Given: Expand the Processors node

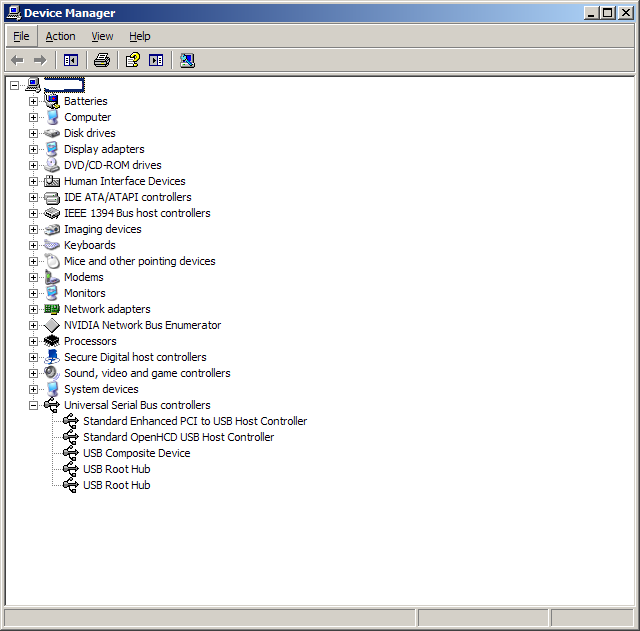Looking at the screenshot, I should click(x=33, y=341).
